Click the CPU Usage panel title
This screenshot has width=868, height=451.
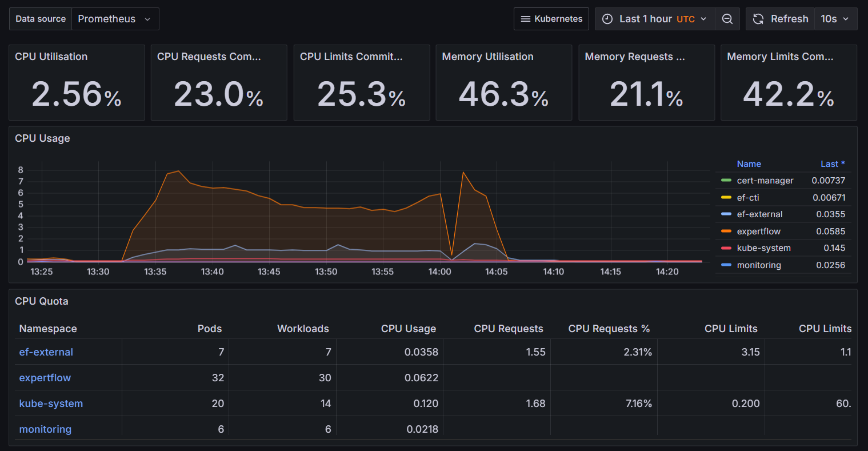(x=42, y=138)
